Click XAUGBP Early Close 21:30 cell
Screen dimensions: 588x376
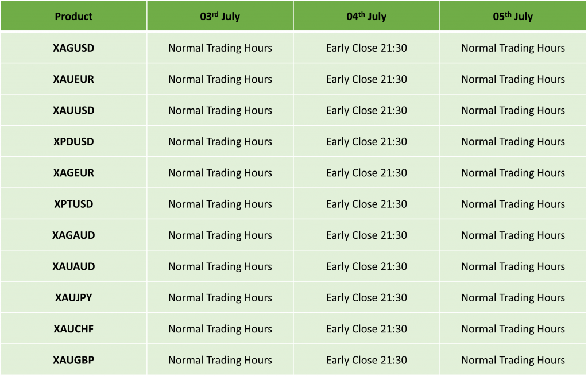[x=366, y=360]
